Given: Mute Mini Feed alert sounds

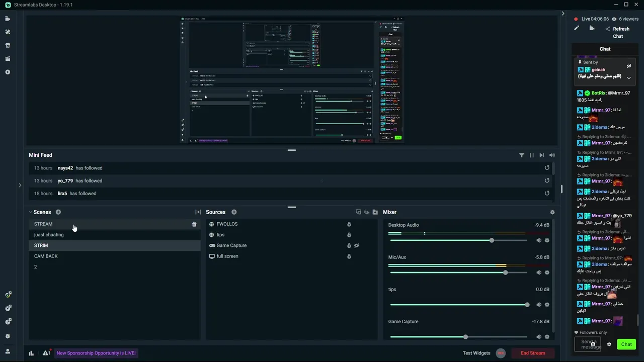Looking at the screenshot, I should [x=552, y=155].
